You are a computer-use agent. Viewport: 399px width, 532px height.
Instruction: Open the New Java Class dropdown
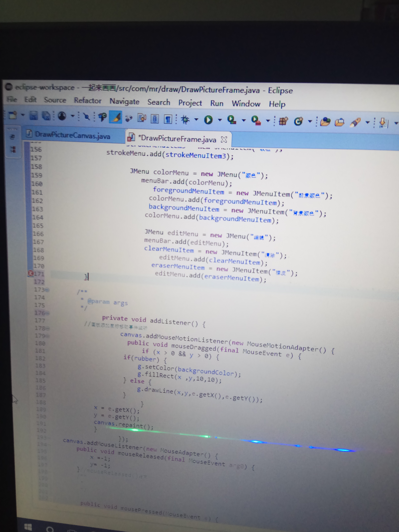pos(310,121)
